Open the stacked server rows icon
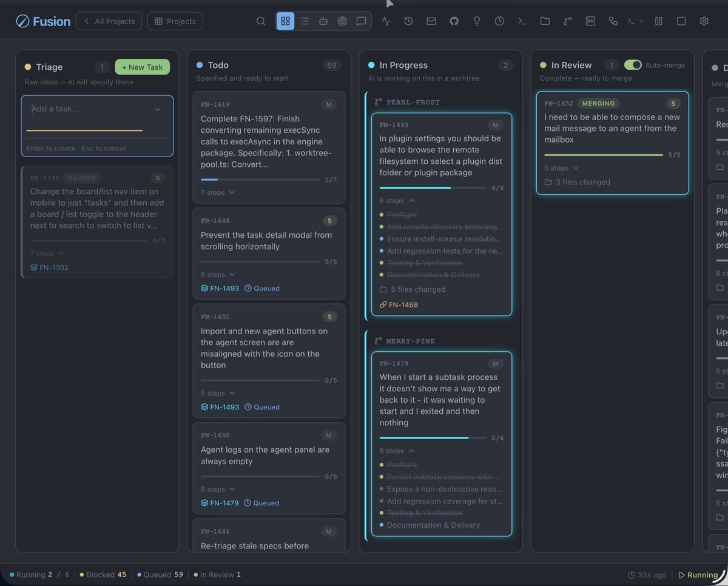 pos(590,21)
